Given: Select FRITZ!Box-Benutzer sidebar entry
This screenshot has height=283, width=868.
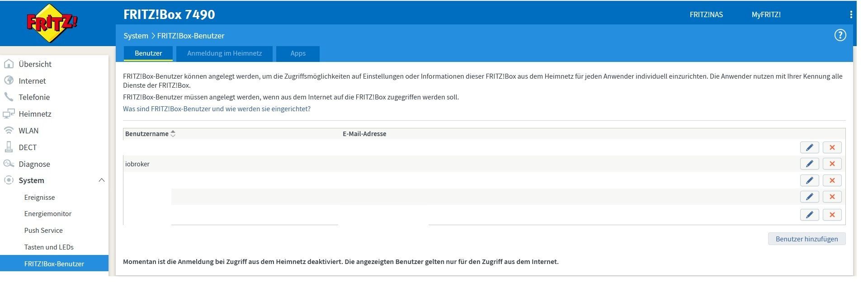Looking at the screenshot, I should pyautogui.click(x=54, y=264).
